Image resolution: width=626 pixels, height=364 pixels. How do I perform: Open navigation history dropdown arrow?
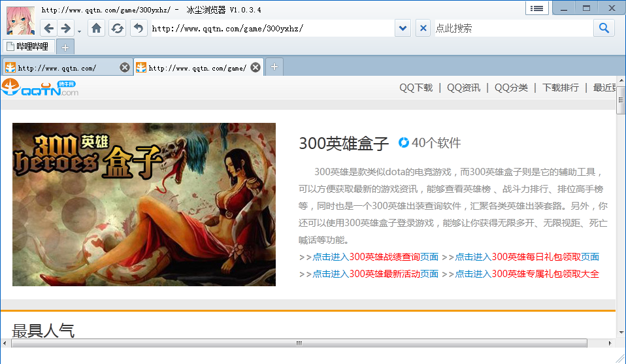(x=79, y=31)
